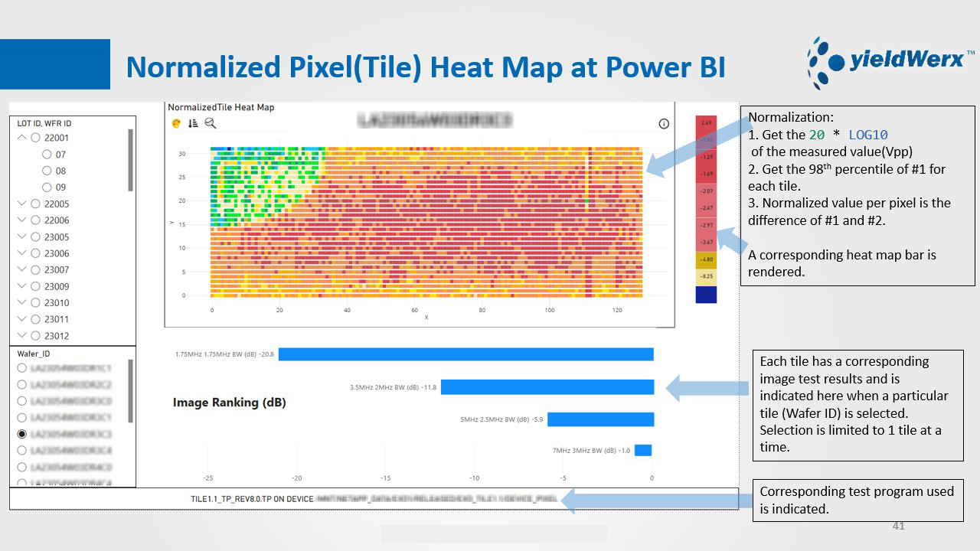Viewport: 980px width, 551px height.
Task: Click the sort order icon above the heat map
Action: 193,123
